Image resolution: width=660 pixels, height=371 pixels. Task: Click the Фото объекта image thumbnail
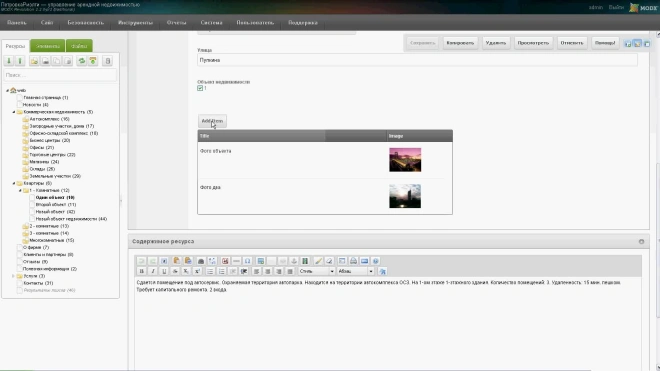[405, 160]
